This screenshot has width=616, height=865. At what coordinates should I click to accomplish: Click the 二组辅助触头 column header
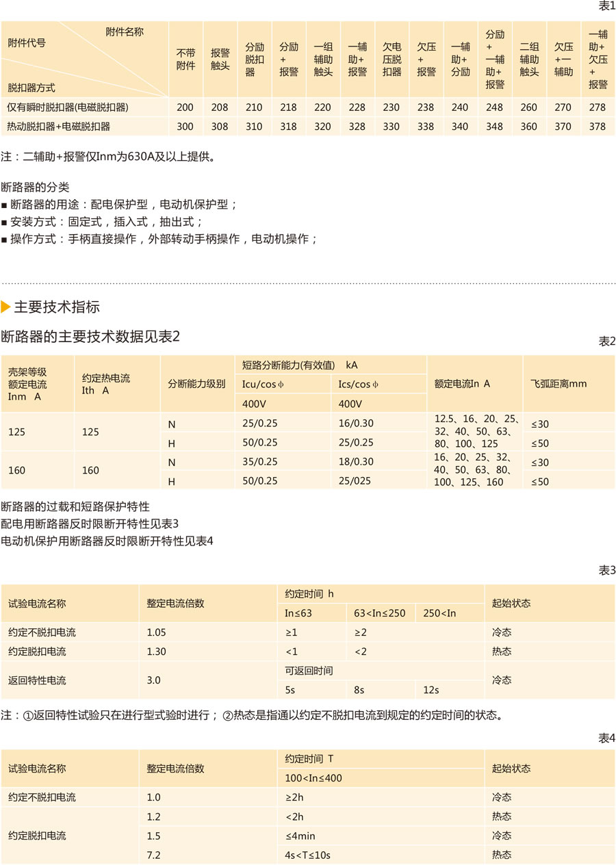click(x=529, y=60)
